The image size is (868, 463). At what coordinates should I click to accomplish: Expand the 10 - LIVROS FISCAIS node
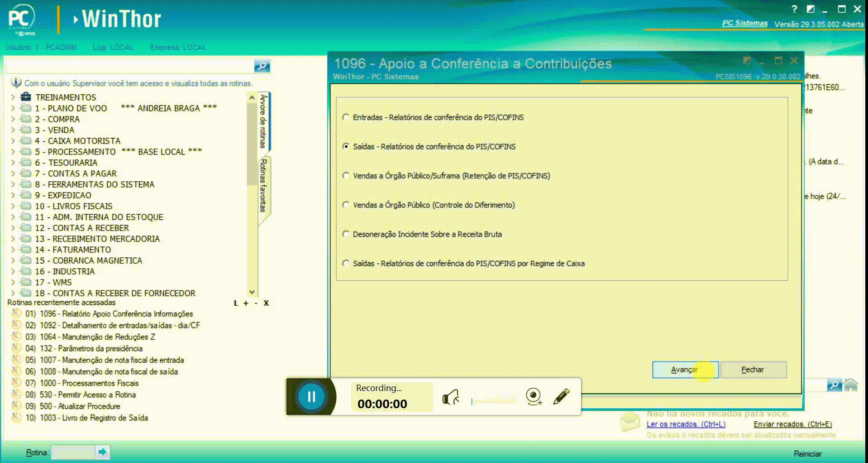click(13, 206)
